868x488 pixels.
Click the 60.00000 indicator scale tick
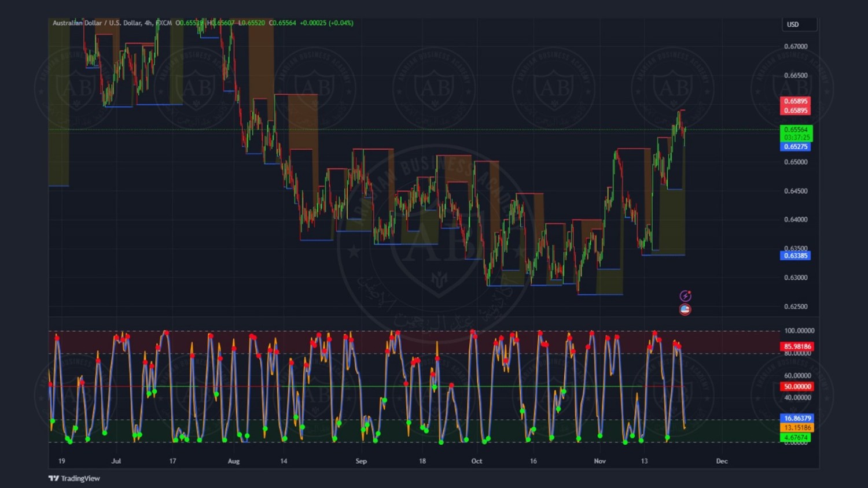pos(797,375)
